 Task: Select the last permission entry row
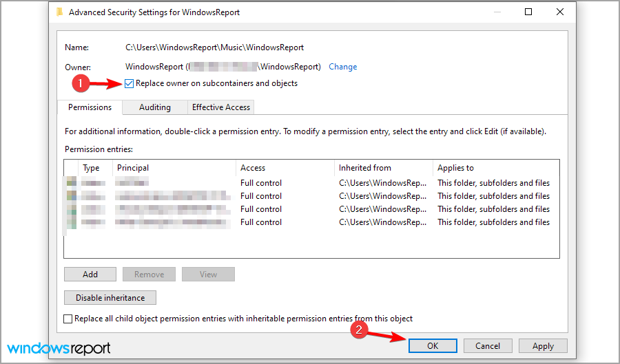tap(310, 222)
